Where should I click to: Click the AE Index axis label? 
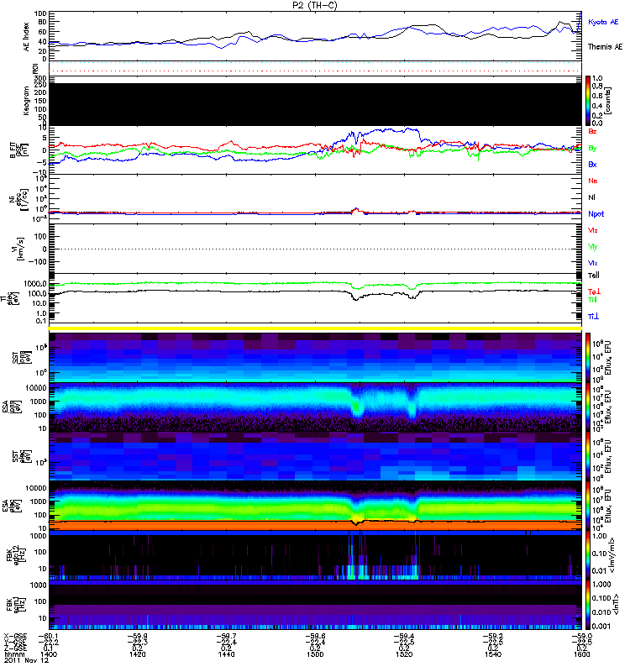27,37
